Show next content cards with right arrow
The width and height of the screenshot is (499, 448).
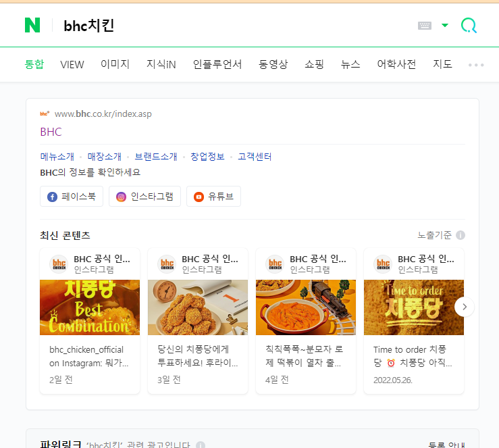(465, 307)
